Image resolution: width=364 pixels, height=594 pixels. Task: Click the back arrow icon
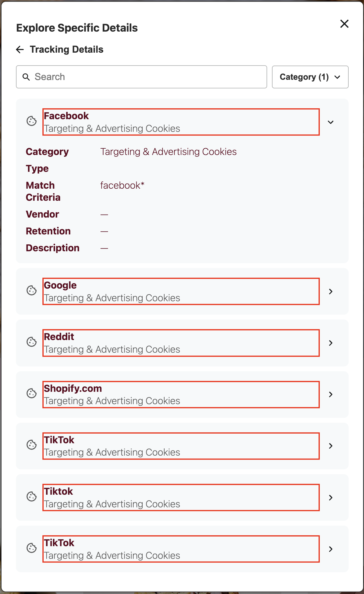click(x=20, y=49)
